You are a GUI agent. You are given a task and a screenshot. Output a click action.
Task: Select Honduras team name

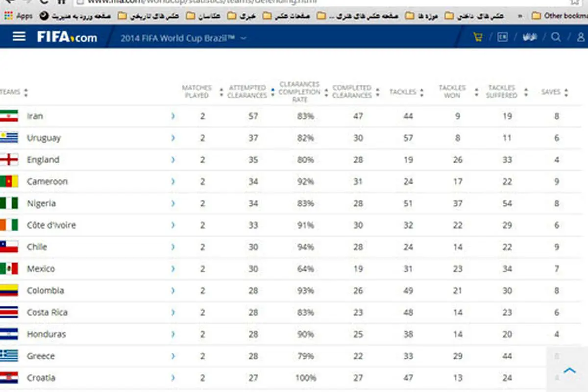[x=46, y=334]
